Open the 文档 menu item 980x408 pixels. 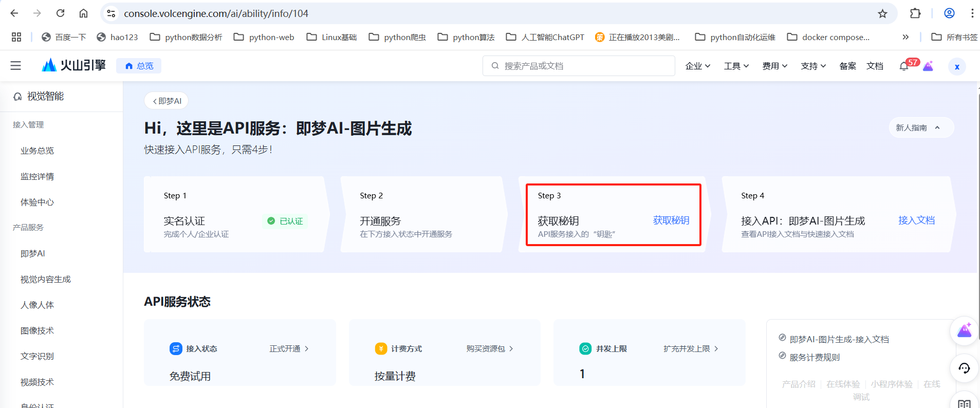[875, 66]
